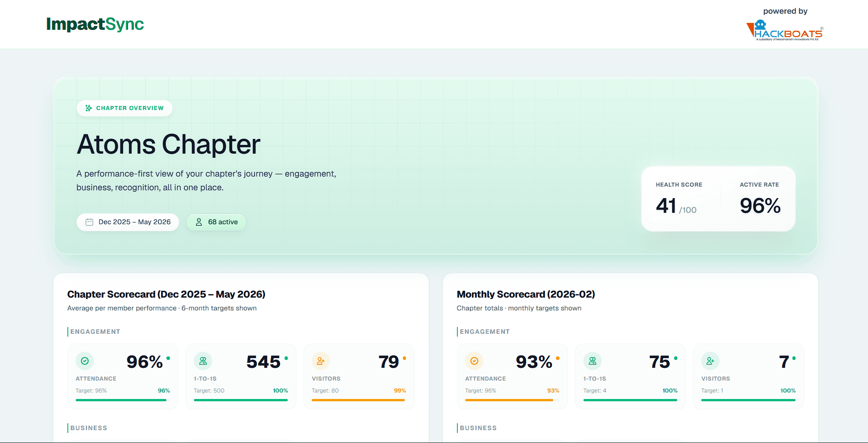Click the Active Rate 96% value
The image size is (868, 443).
pos(760,205)
